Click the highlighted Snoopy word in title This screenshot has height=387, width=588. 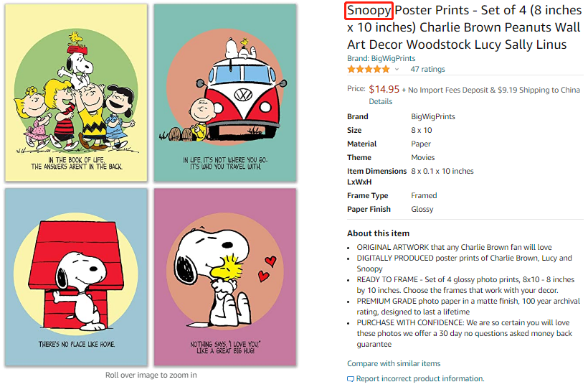[x=369, y=11]
